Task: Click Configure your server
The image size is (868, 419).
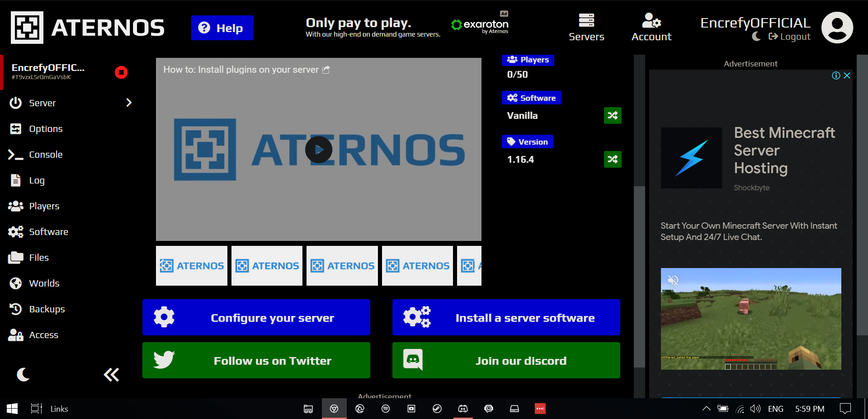Action: click(256, 317)
